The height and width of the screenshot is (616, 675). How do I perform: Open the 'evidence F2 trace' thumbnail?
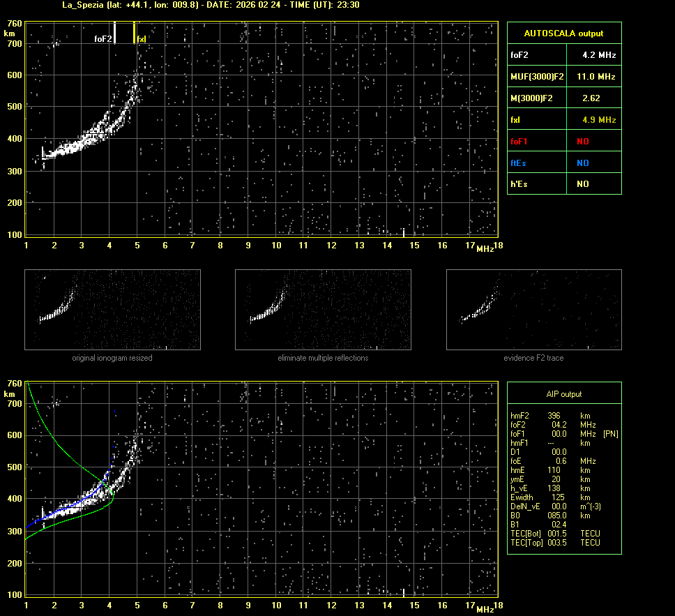(x=533, y=310)
